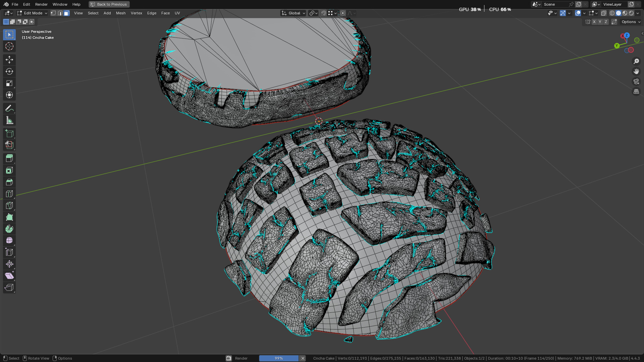The image size is (644, 362).
Task: Expand the shading options arrow
Action: click(638, 13)
